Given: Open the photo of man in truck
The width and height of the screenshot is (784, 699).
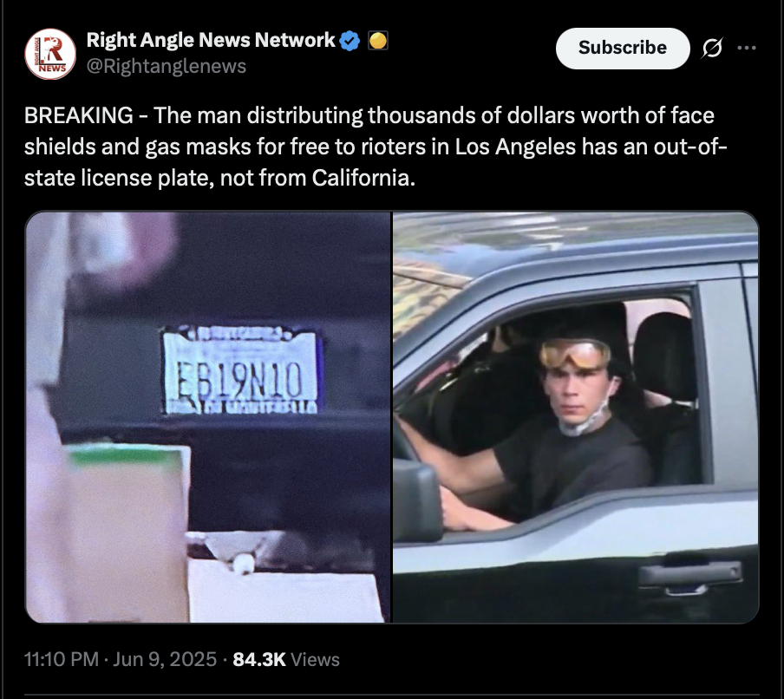Looking at the screenshot, I should tap(576, 417).
